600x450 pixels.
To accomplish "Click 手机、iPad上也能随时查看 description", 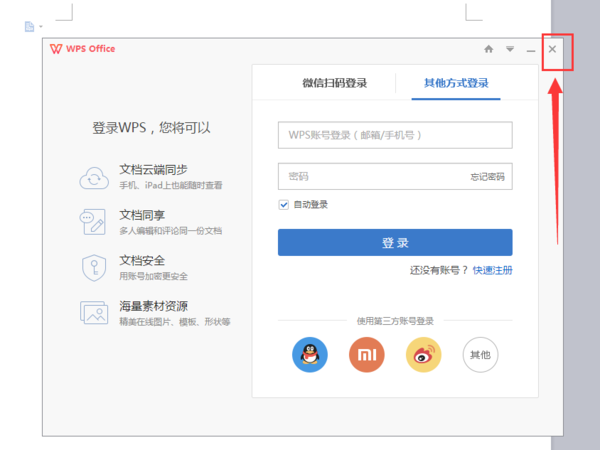I will (171, 186).
